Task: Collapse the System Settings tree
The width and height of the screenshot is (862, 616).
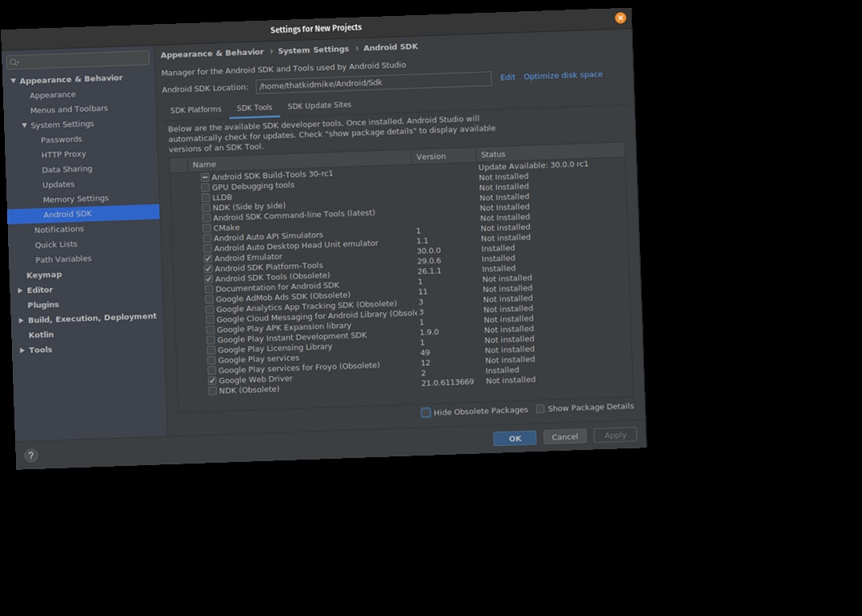Action: pos(25,124)
